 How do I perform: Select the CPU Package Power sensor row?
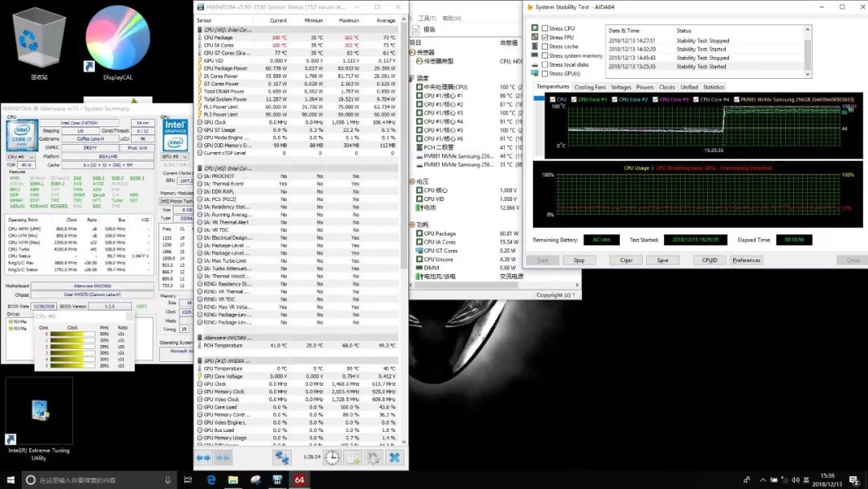[297, 68]
